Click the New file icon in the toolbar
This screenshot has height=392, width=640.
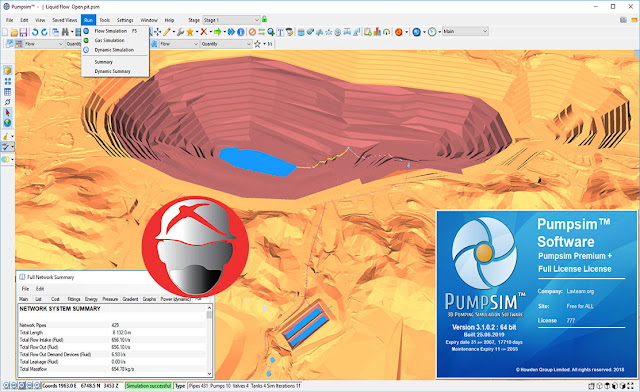(x=5, y=32)
